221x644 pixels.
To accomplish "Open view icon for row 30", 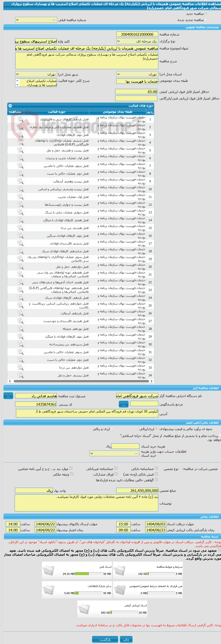I will tap(20, 344).
